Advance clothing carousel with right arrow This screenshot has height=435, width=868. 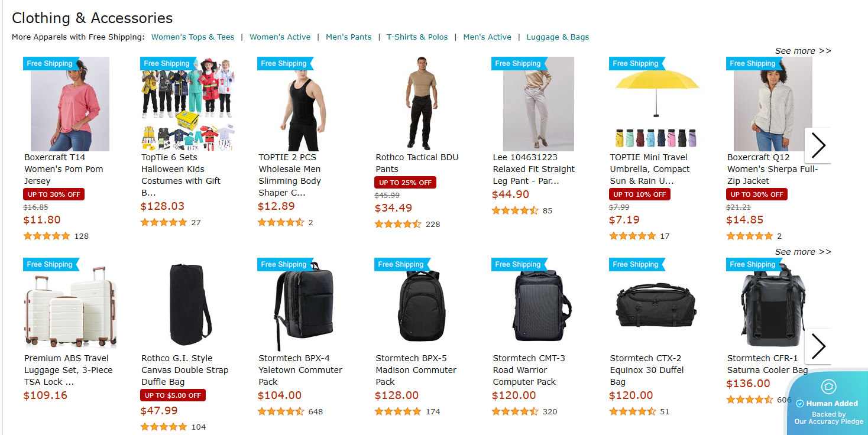(818, 145)
